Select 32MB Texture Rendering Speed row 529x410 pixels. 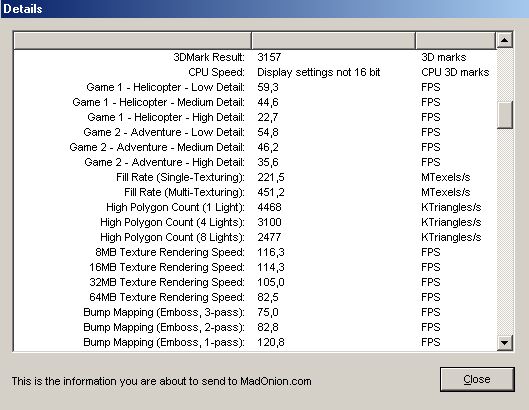(255, 282)
